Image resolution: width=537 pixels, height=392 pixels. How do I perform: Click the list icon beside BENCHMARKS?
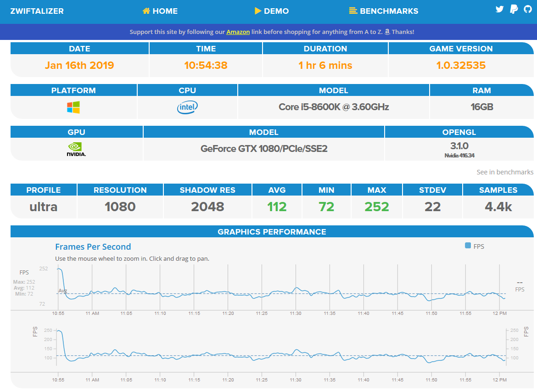click(353, 11)
